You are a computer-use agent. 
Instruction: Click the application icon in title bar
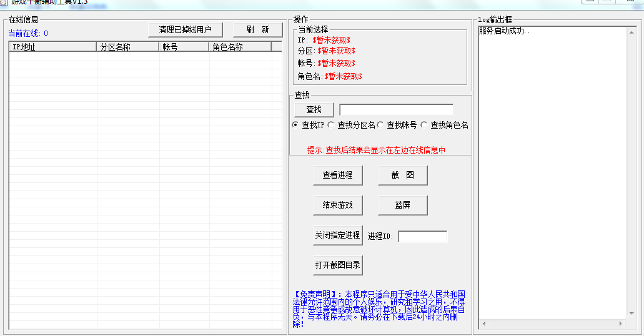click(x=4, y=2)
